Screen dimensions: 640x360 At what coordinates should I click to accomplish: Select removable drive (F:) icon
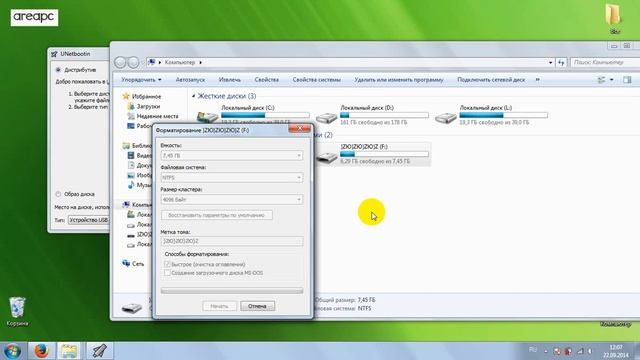click(327, 157)
